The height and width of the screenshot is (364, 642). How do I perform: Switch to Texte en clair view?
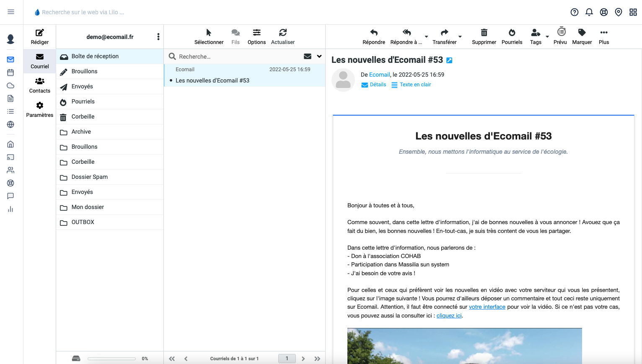(411, 85)
